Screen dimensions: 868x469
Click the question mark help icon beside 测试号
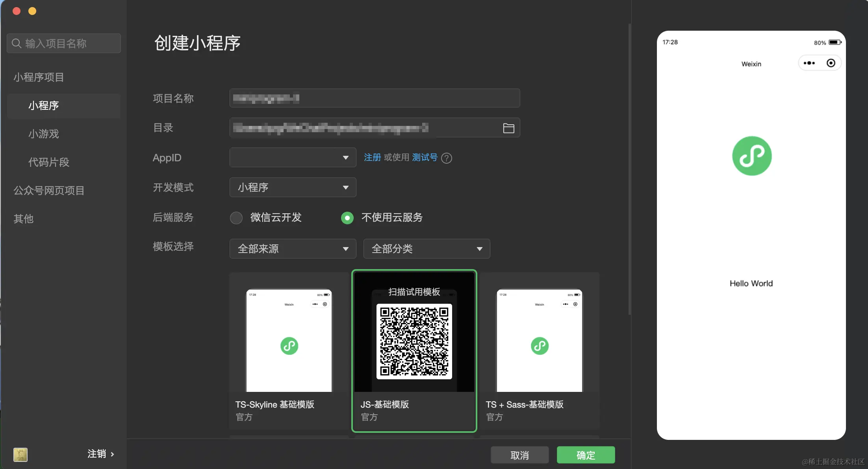click(447, 158)
